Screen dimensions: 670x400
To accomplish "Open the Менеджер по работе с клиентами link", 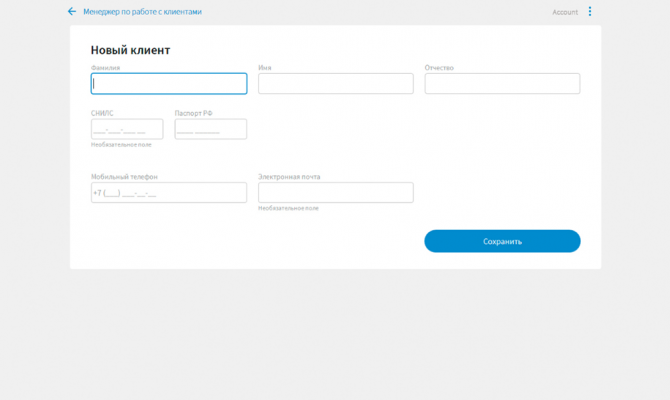I will click(x=142, y=12).
